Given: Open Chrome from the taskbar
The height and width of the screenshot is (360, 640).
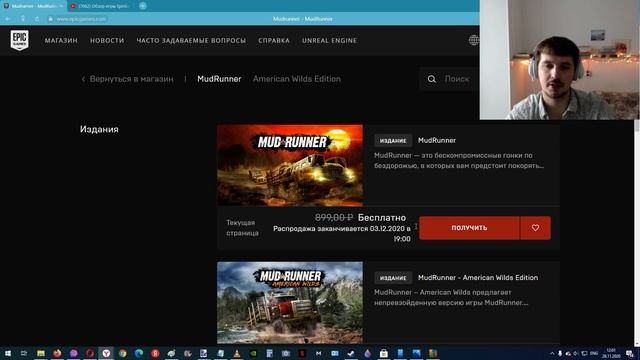Looking at the screenshot, I should click(122, 353).
